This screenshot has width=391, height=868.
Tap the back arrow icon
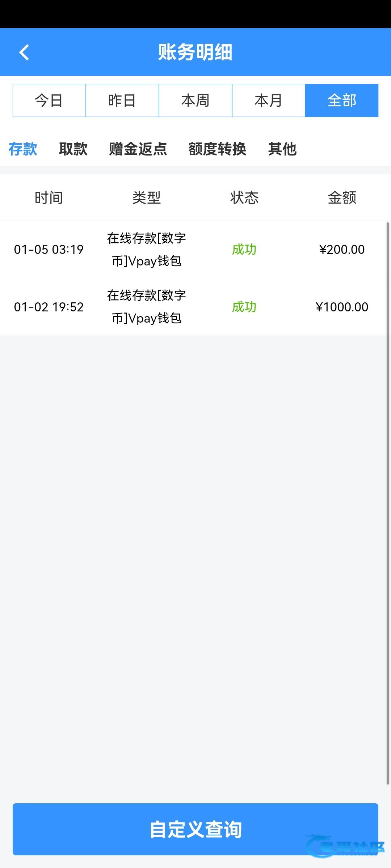pyautogui.click(x=24, y=52)
